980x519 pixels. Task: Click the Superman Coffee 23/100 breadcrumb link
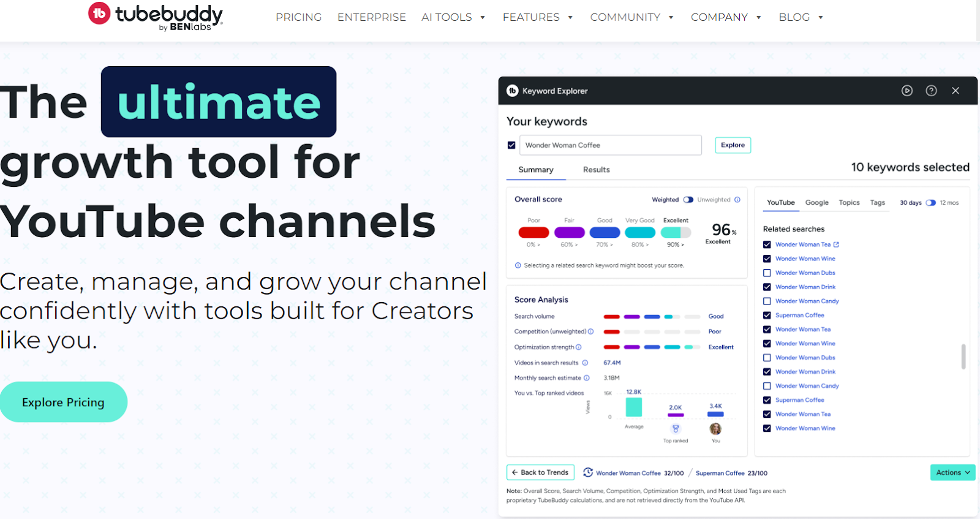pyautogui.click(x=731, y=473)
